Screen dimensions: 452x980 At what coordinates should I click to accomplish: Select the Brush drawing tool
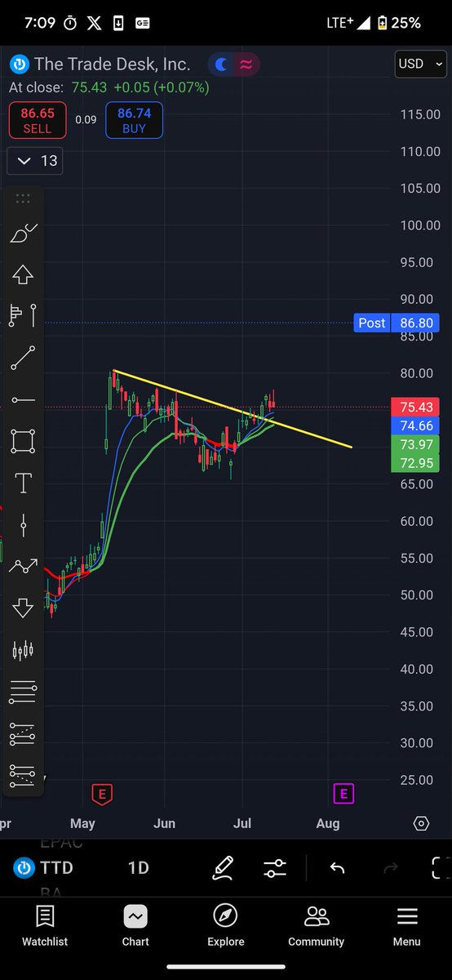click(23, 234)
